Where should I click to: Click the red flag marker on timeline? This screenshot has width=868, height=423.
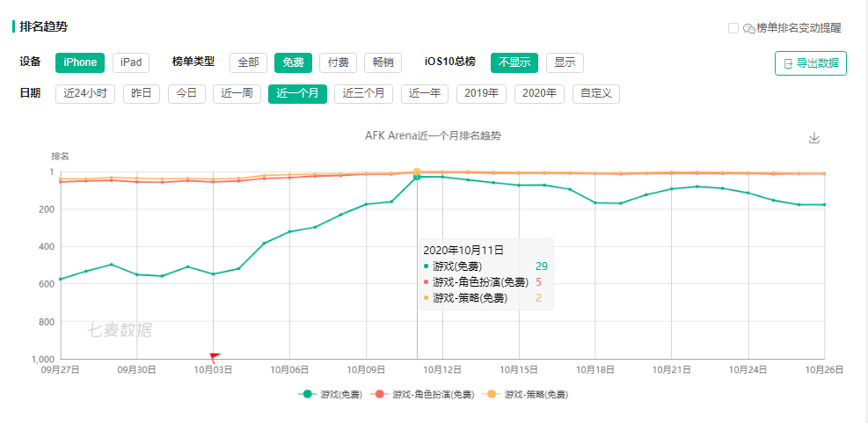[x=215, y=357]
